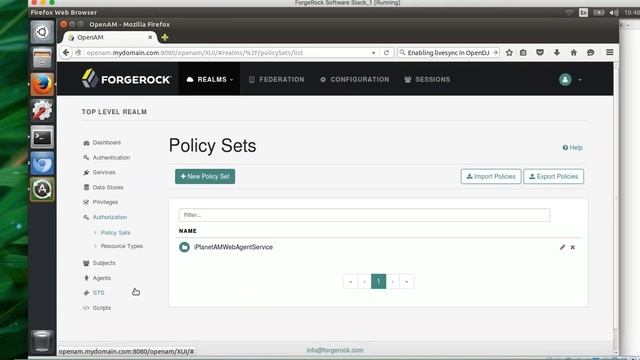Open the Firefox hamburger menu
Screen dimensions: 640x360
point(609,52)
